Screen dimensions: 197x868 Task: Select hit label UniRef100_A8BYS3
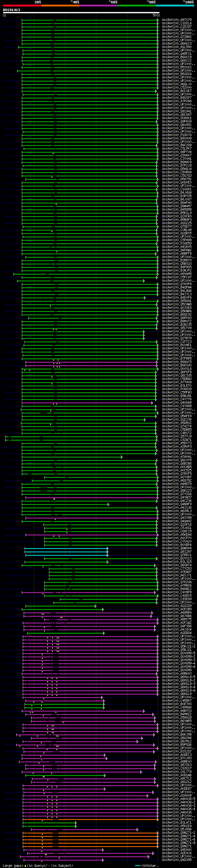[x=177, y=711]
